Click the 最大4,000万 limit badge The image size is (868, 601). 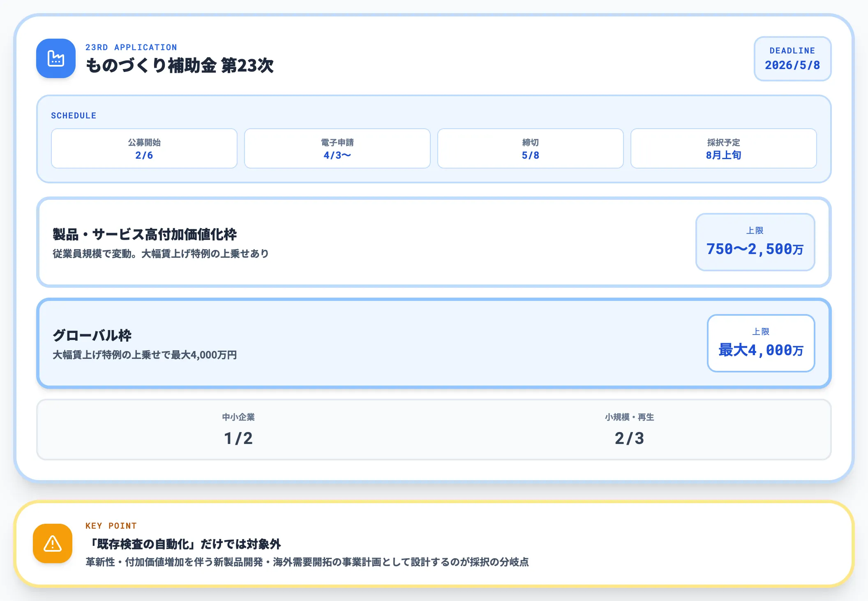[761, 343]
